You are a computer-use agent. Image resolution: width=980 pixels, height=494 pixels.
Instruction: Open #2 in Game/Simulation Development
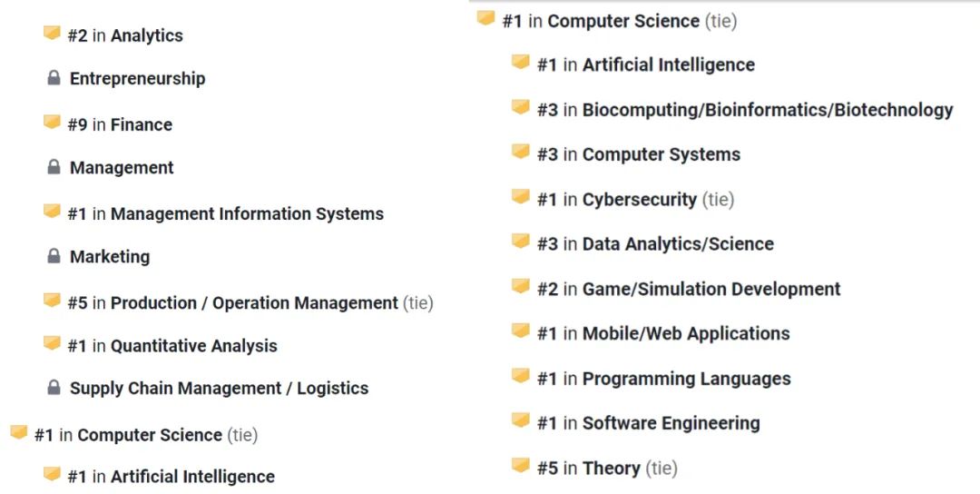689,289
